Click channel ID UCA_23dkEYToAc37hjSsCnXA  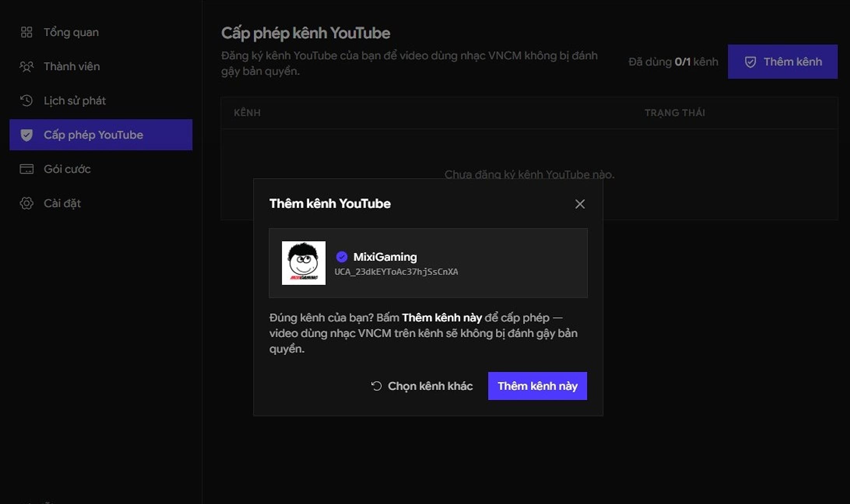396,272
